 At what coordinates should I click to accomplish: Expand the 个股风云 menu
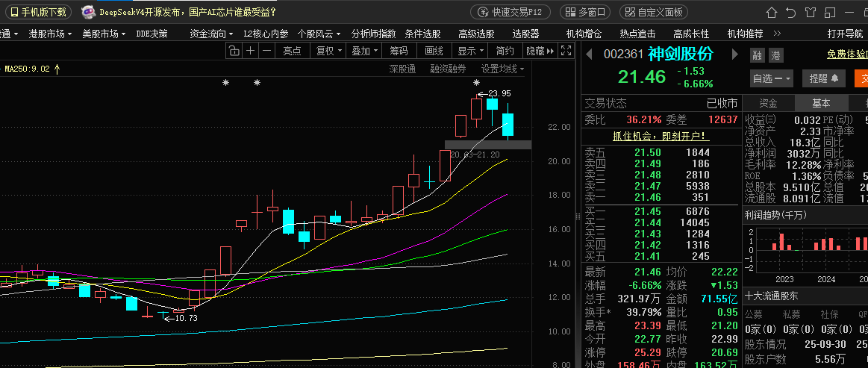(319, 34)
